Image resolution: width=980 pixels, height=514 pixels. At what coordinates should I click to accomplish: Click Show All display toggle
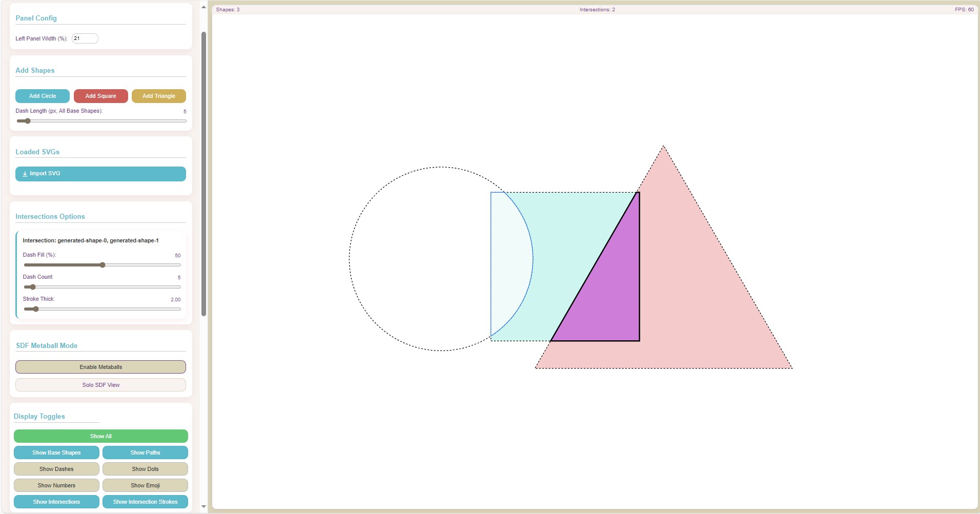coord(100,436)
